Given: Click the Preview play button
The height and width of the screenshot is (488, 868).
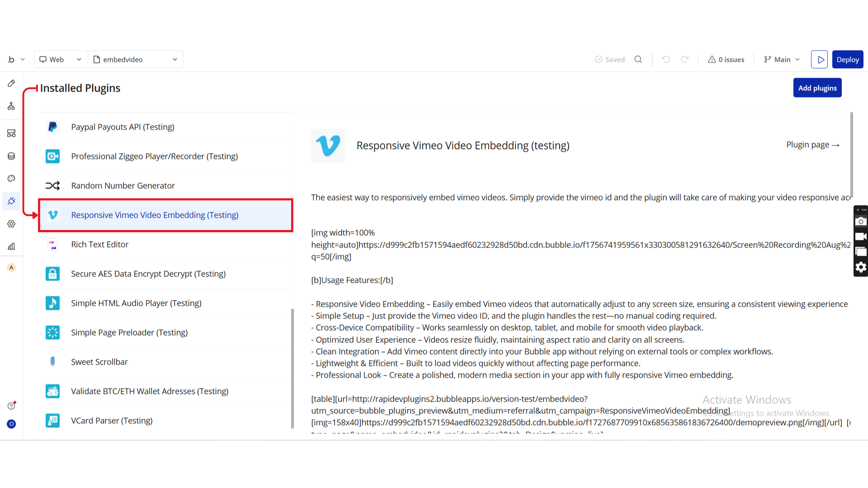Looking at the screenshot, I should coord(819,60).
